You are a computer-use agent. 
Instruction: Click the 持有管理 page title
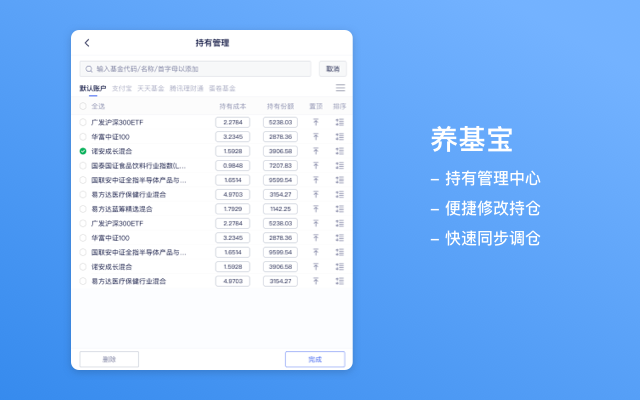[x=212, y=43]
